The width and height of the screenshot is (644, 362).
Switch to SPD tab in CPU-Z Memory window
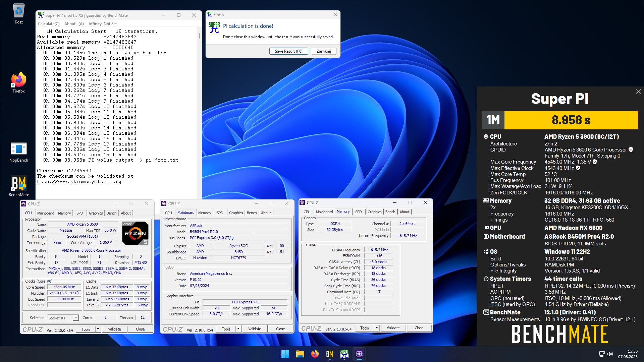(x=358, y=212)
